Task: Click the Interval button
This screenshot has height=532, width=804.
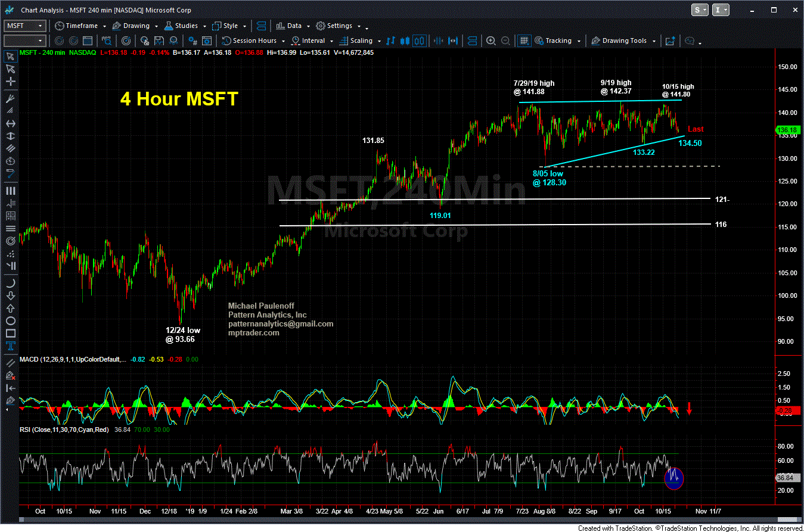Action: coord(309,41)
